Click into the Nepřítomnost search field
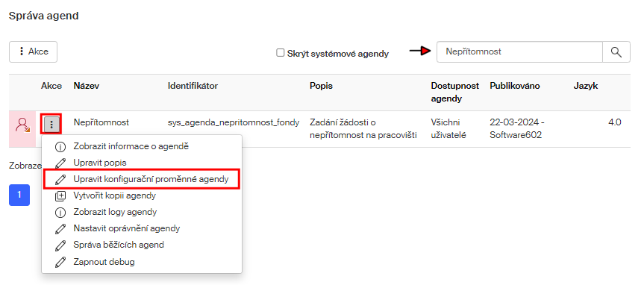The height and width of the screenshot is (285, 644). click(519, 52)
